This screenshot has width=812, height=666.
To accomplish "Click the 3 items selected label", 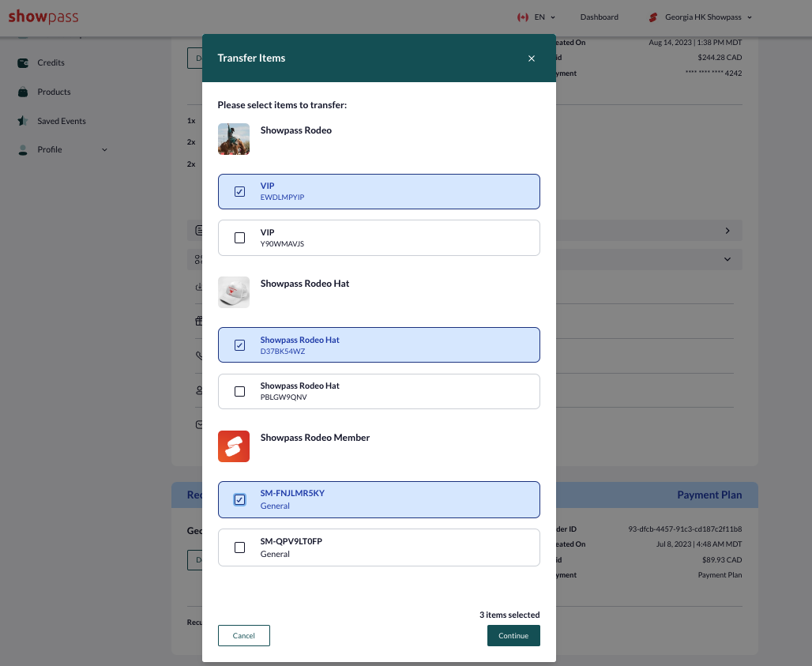I will (x=509, y=615).
